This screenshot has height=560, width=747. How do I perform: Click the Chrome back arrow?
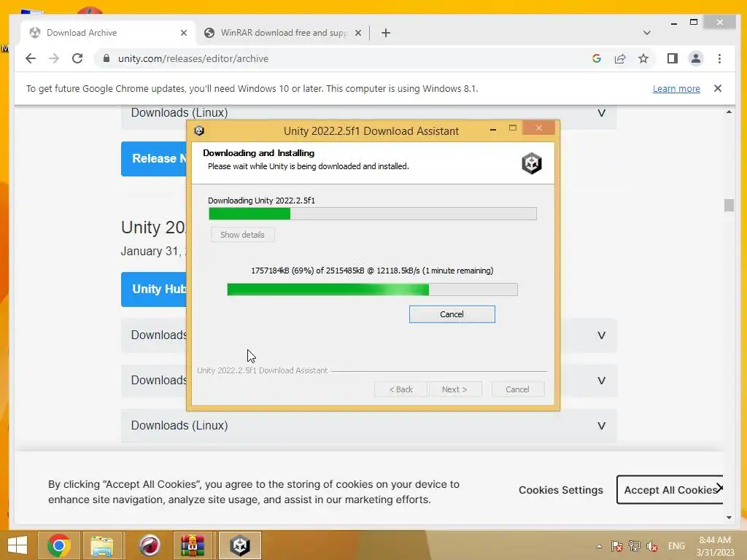(x=31, y=58)
